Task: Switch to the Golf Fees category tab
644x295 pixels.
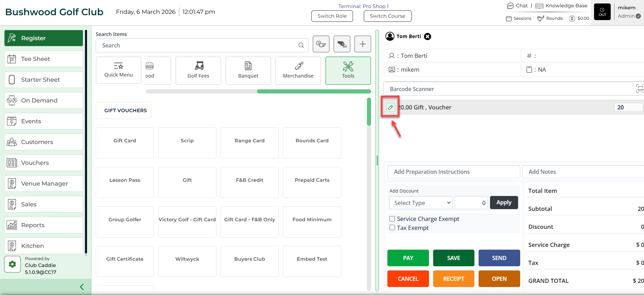Action: point(198,71)
